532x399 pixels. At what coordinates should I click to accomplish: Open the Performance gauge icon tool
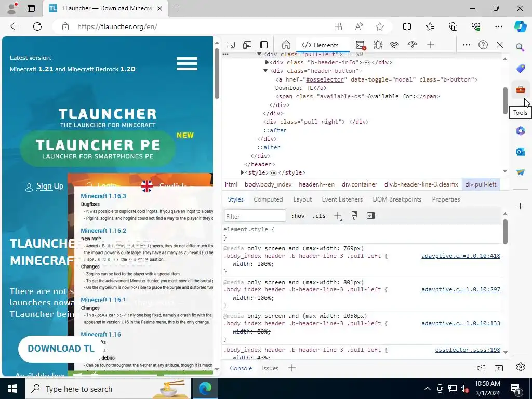[x=412, y=45]
